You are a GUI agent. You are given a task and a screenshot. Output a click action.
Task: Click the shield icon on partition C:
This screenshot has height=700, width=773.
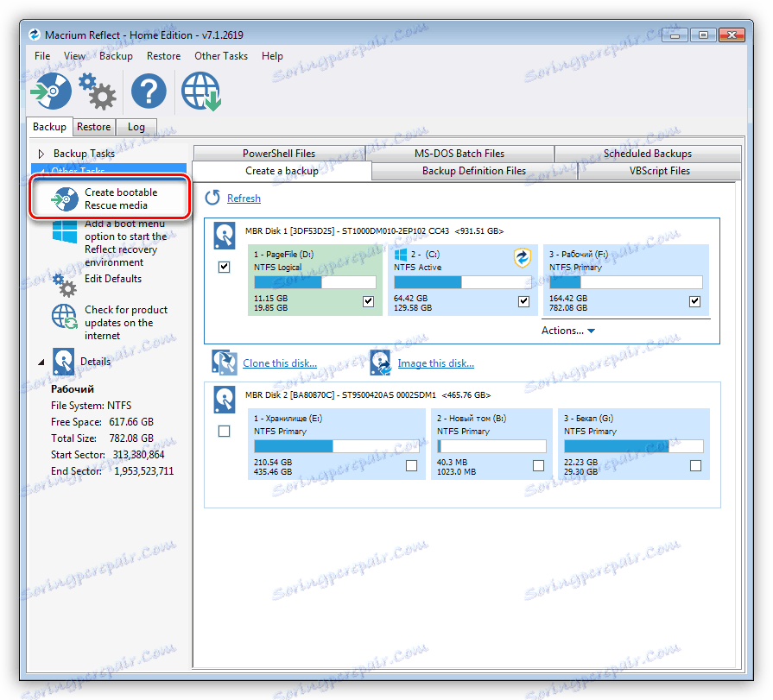522,257
